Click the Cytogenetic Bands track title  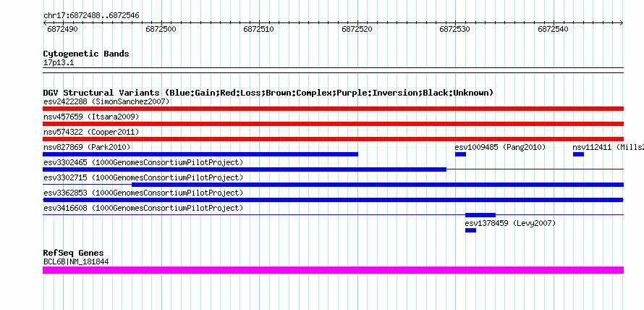tap(86, 54)
